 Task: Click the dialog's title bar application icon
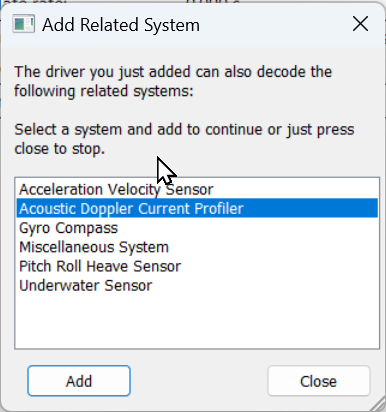(x=23, y=24)
